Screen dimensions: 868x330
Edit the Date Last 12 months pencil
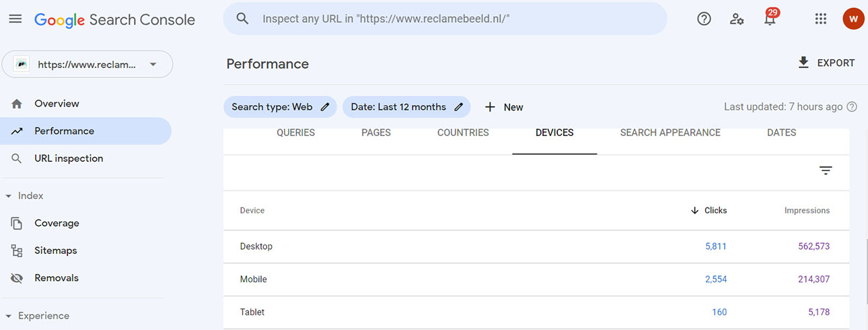tap(459, 107)
